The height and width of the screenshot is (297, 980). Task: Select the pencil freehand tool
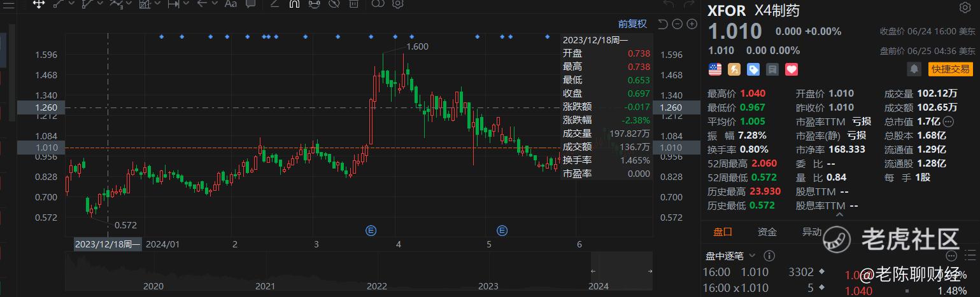[x=274, y=4]
